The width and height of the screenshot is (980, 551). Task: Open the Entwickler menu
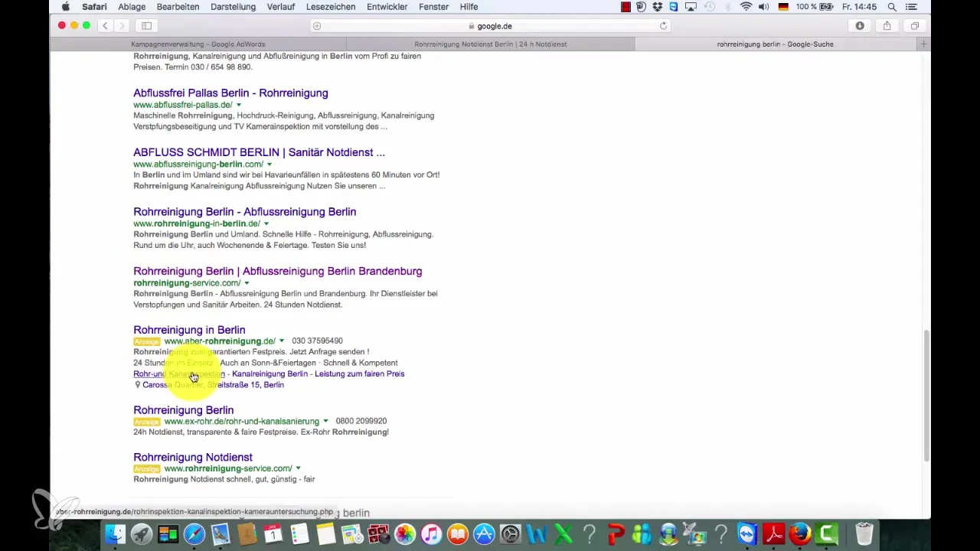pos(385,7)
